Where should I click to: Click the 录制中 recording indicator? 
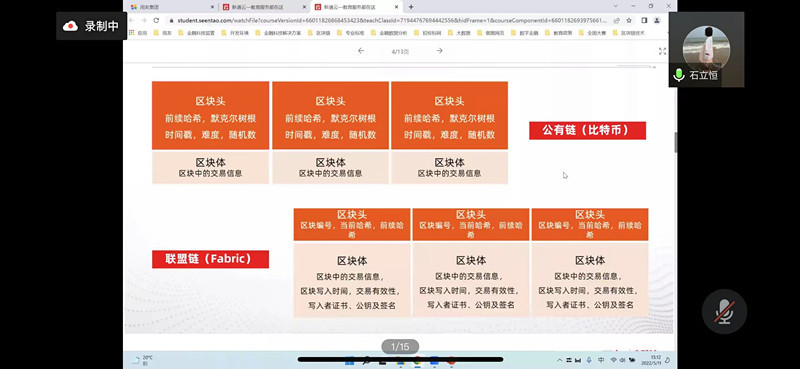point(91,26)
